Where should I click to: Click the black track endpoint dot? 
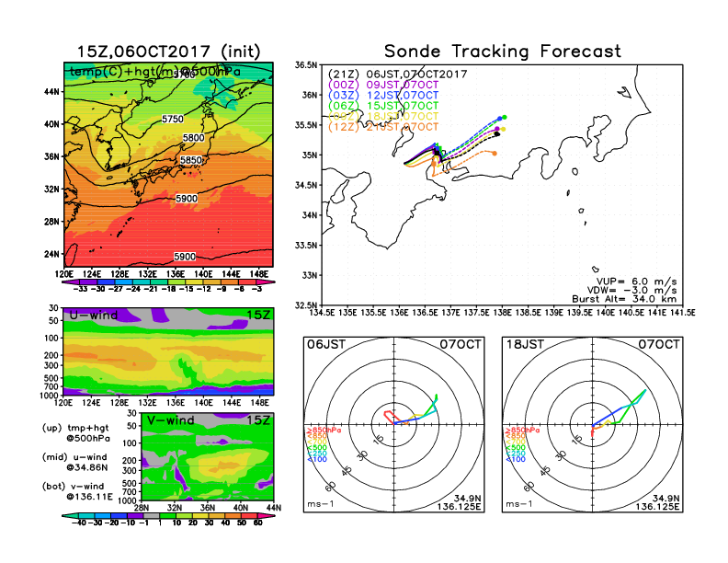(x=497, y=134)
